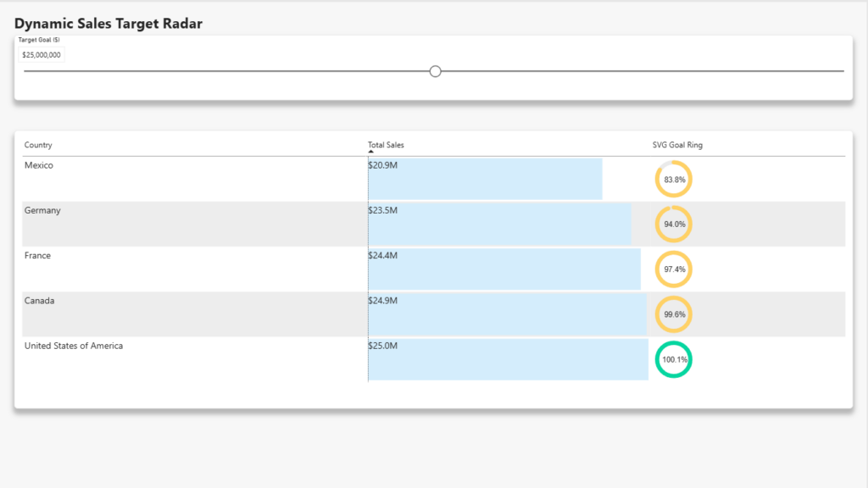
Task: Click Canada's 99.6% goal ring
Action: coord(673,314)
